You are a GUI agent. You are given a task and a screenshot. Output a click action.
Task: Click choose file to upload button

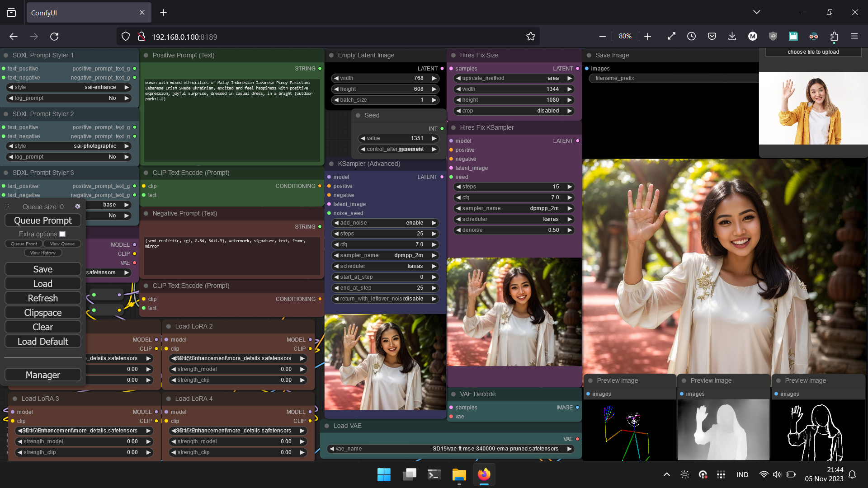point(813,52)
